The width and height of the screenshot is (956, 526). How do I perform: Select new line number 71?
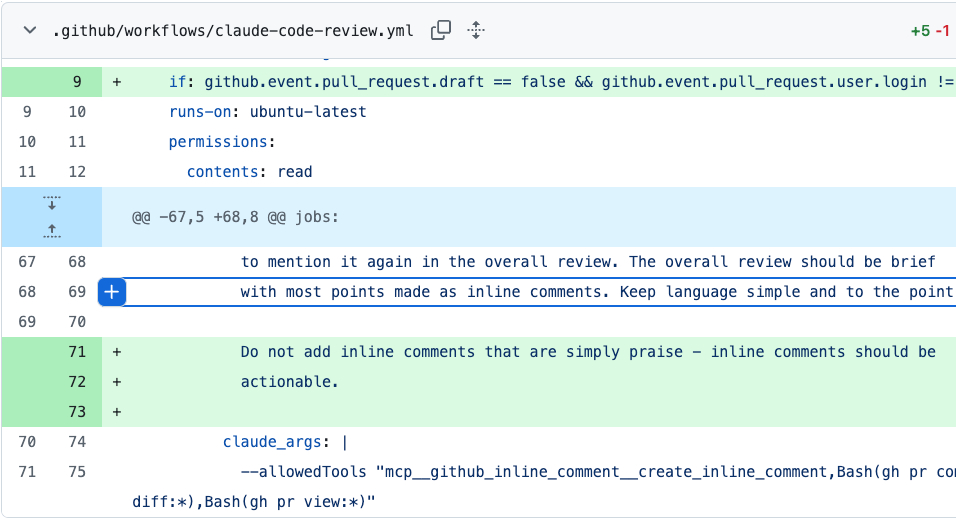[x=77, y=352]
